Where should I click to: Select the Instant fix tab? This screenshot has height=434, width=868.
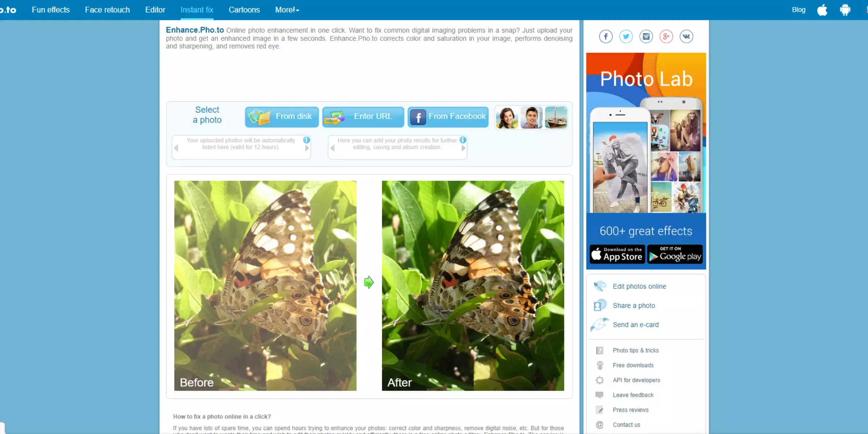(x=196, y=9)
